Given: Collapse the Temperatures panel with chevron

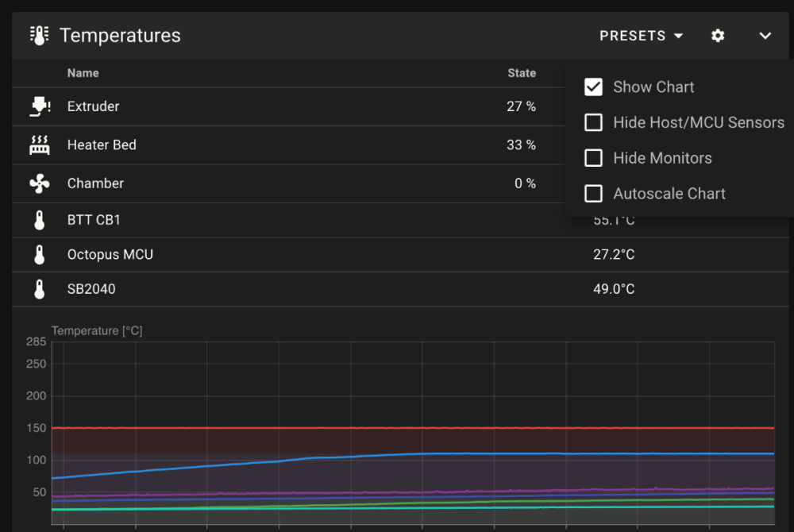Looking at the screenshot, I should (765, 36).
